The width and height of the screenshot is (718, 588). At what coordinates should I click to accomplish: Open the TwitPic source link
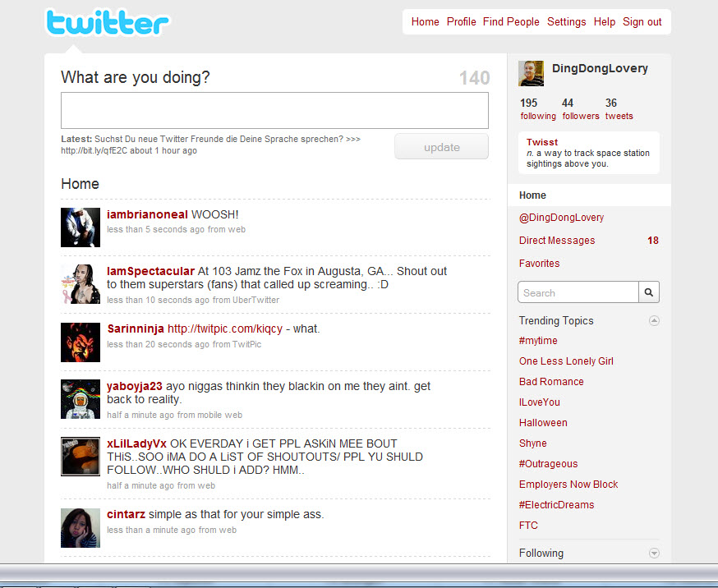point(246,345)
